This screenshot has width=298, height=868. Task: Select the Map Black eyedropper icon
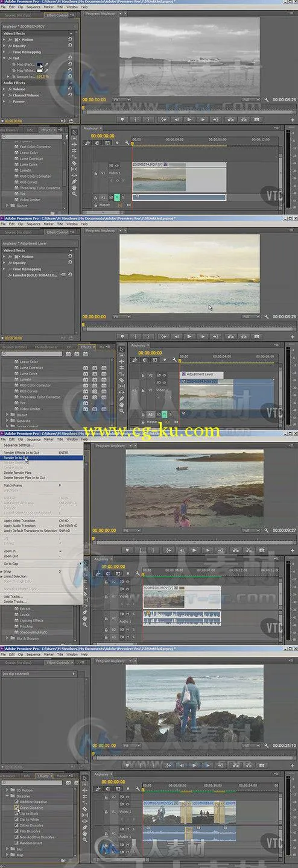[x=47, y=65]
